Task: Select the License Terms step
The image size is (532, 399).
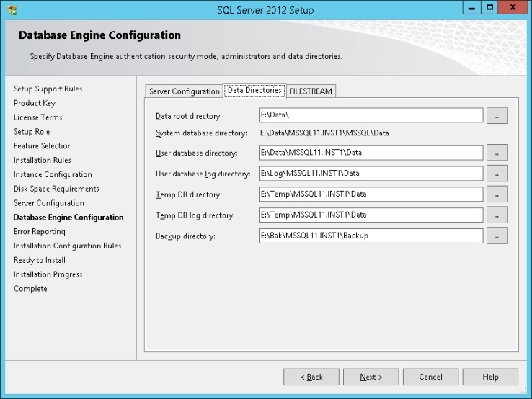Action: coord(37,117)
